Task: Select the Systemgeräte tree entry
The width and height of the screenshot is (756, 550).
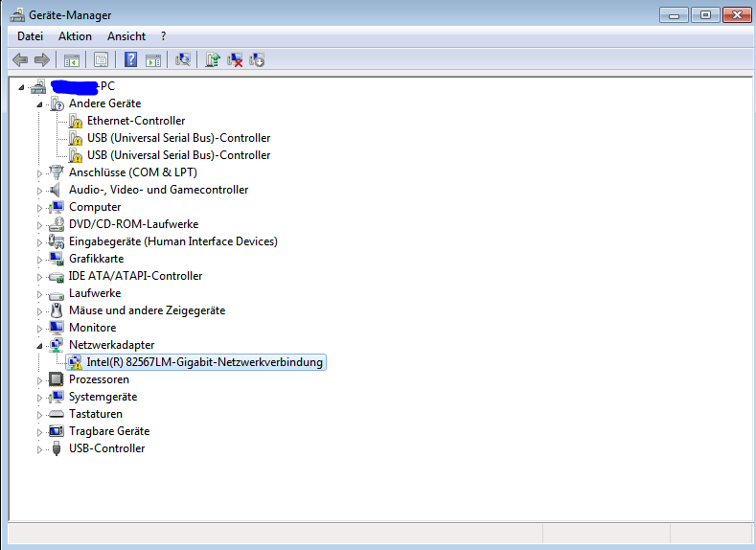Action: [x=103, y=397]
